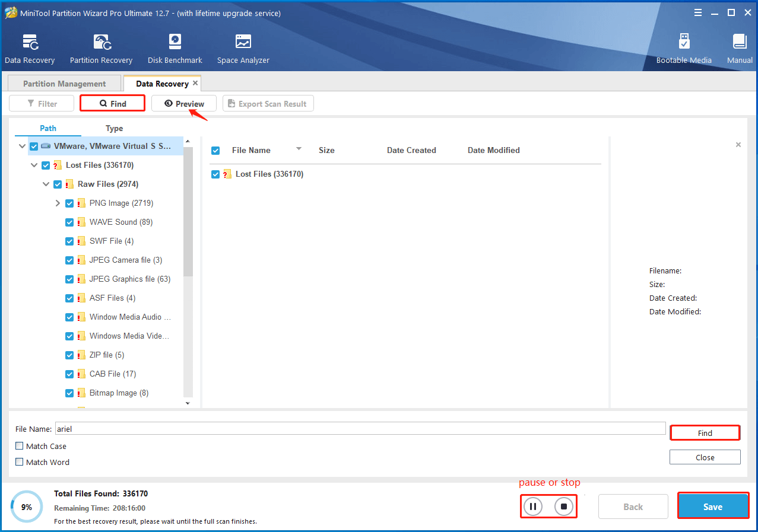Click the Filter toolbar button
The width and height of the screenshot is (758, 532).
coord(42,104)
